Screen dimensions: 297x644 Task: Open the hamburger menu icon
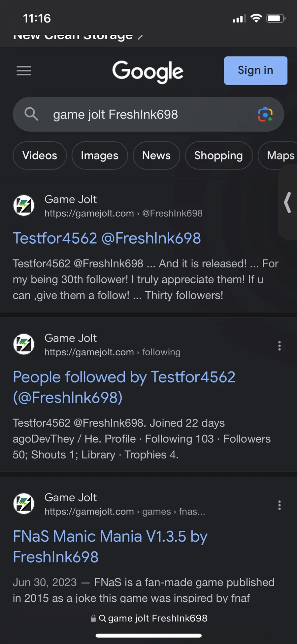tap(24, 70)
